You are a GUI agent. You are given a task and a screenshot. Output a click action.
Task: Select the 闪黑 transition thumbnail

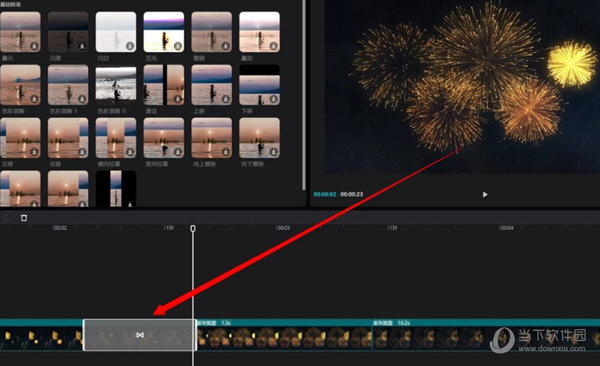[x=68, y=32]
